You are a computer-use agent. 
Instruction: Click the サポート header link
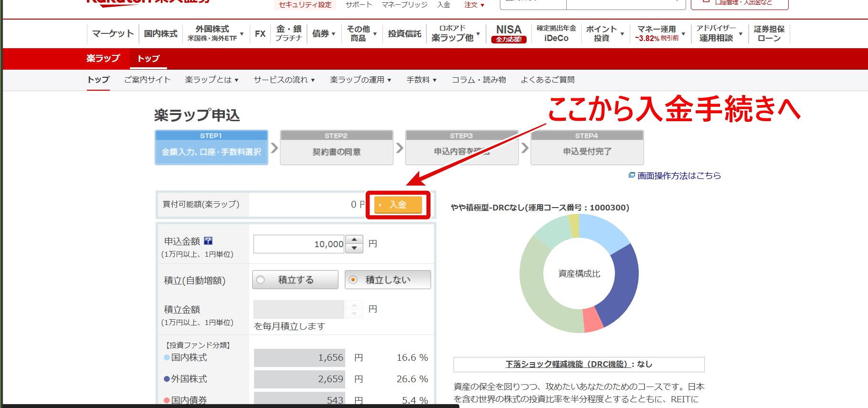pyautogui.click(x=359, y=4)
